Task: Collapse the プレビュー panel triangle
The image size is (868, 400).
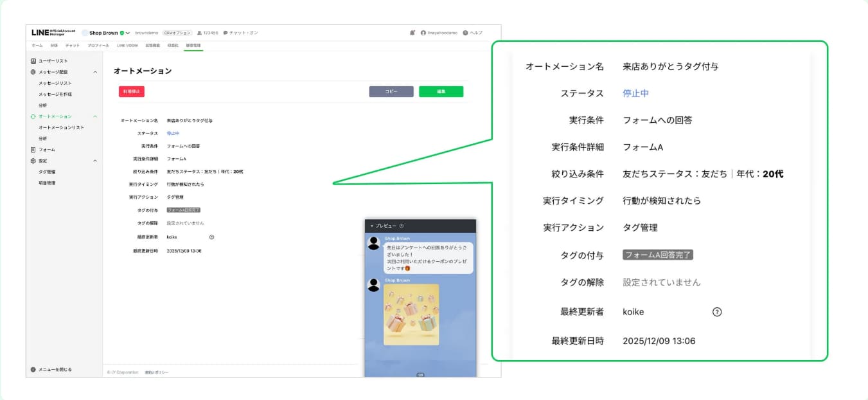Action: [x=372, y=226]
